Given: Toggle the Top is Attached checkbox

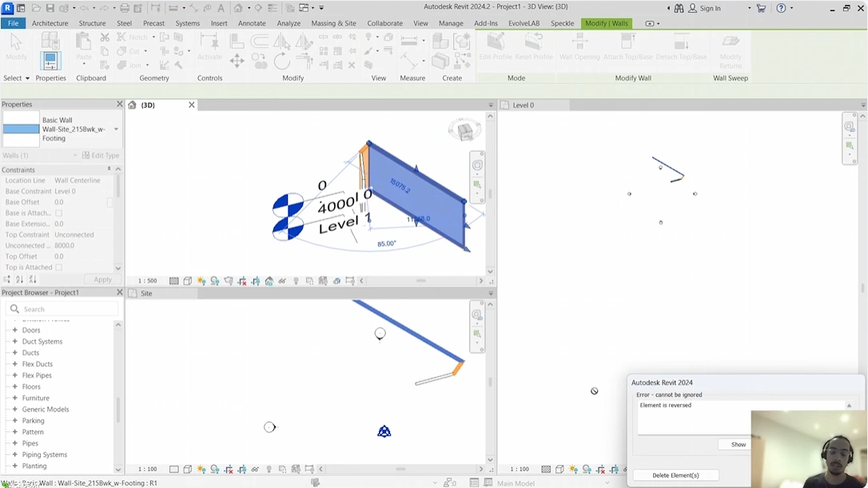Looking at the screenshot, I should click(x=58, y=267).
